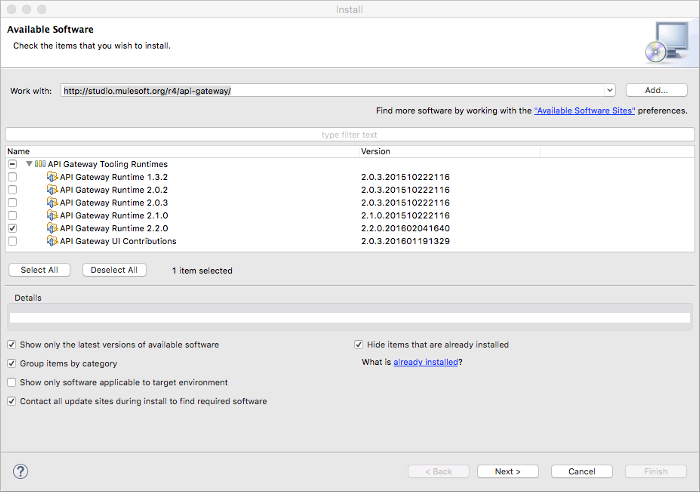
Task: Check API Gateway Runtime 2.1.0
Action: (x=12, y=215)
